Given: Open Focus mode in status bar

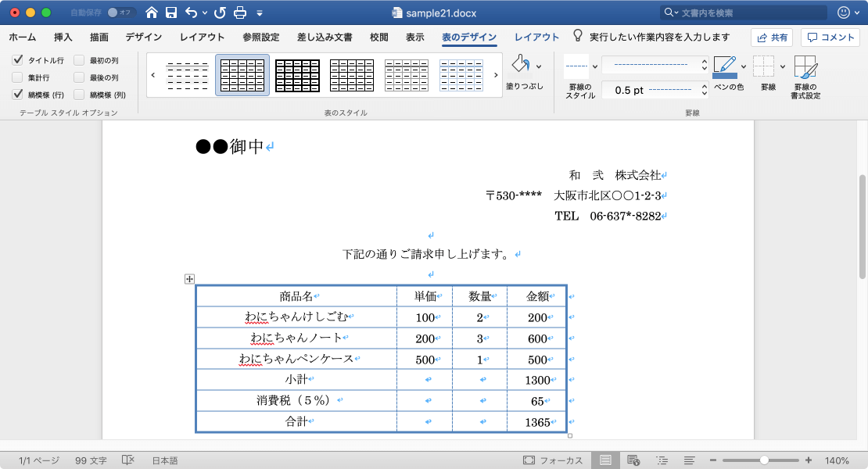Looking at the screenshot, I should click(x=552, y=460).
